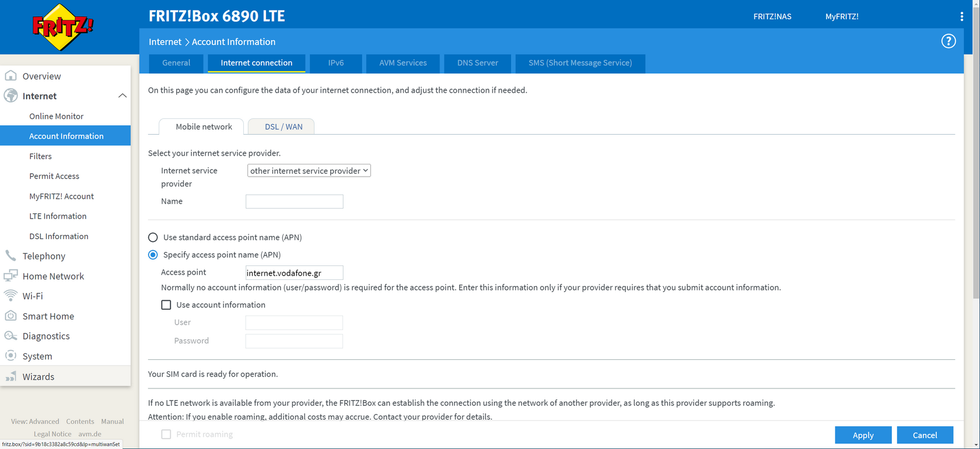This screenshot has height=449, width=980.
Task: Click the Smart Home icon
Action: 10,315
